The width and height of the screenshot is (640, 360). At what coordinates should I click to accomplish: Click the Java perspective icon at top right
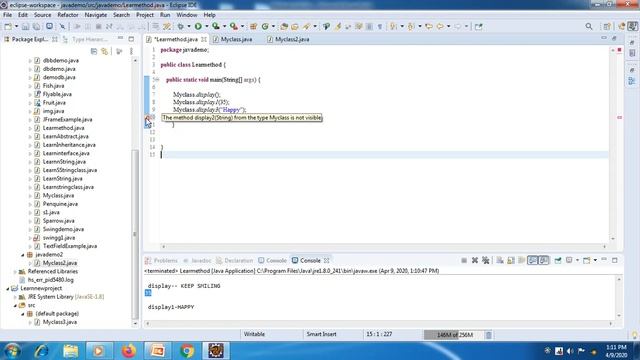pyautogui.click(x=632, y=26)
